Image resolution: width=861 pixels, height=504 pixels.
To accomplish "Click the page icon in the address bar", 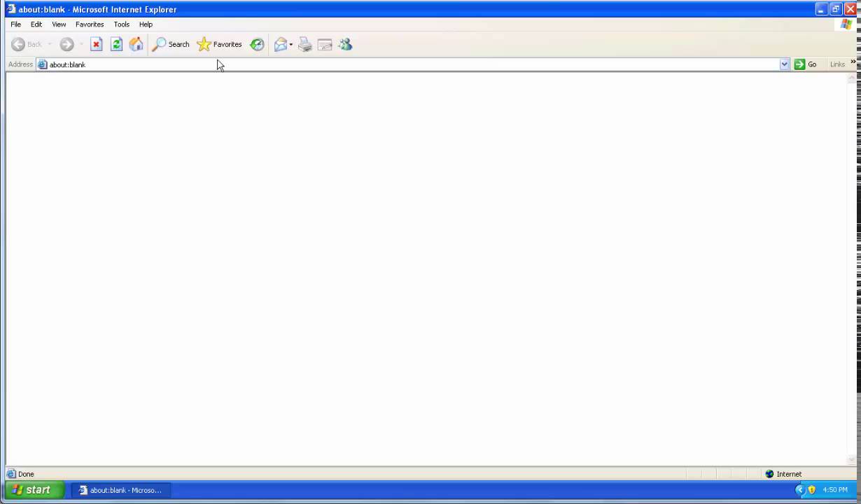I will [43, 64].
